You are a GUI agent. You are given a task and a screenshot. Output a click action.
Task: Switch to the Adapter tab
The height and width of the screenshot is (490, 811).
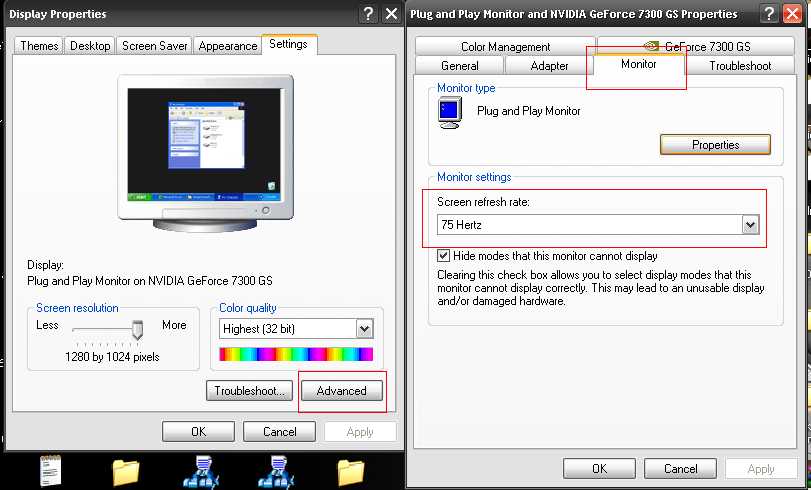[x=549, y=66]
